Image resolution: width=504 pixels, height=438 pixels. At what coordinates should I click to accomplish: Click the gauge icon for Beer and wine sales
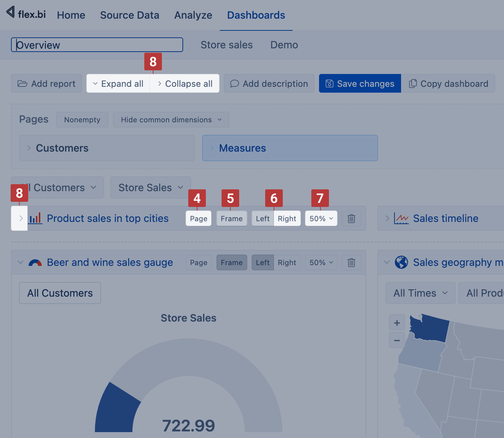click(35, 263)
